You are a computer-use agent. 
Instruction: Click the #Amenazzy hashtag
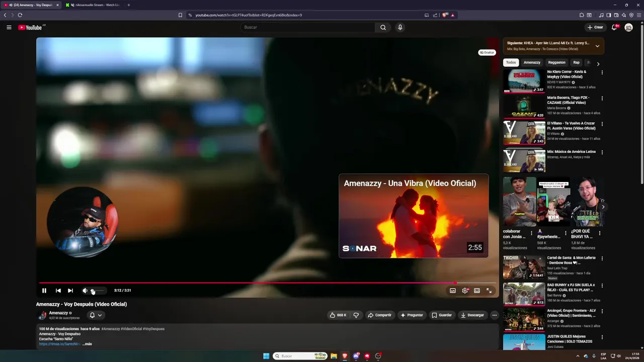click(x=111, y=329)
